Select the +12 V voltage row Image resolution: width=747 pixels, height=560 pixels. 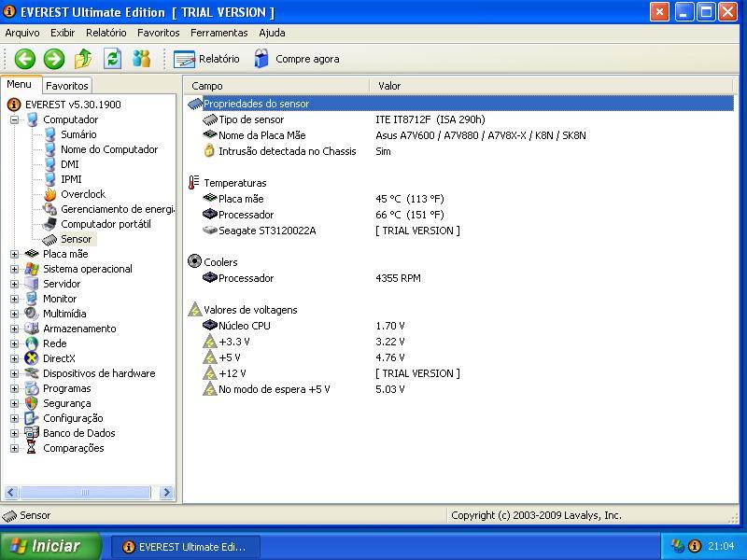tap(460, 373)
